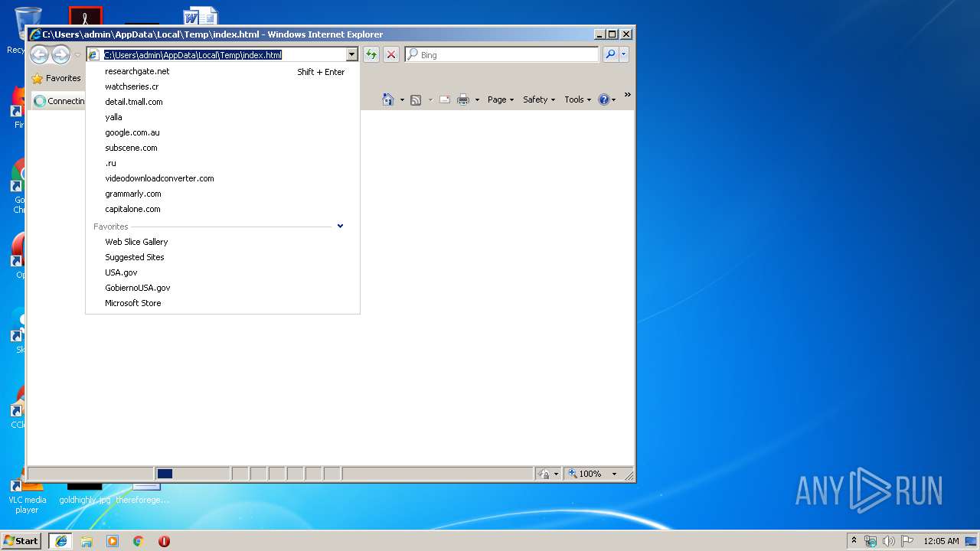Click the network tray icon
This screenshot has height=551, width=980.
click(x=871, y=541)
